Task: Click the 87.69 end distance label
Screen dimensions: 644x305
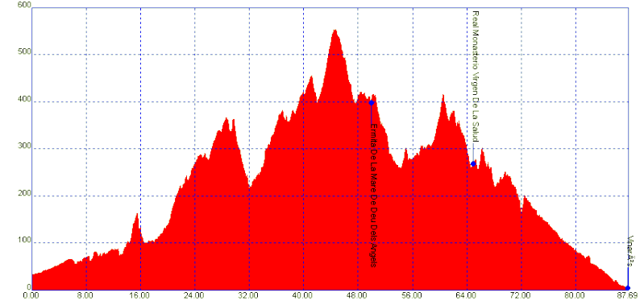Action: 628,295
